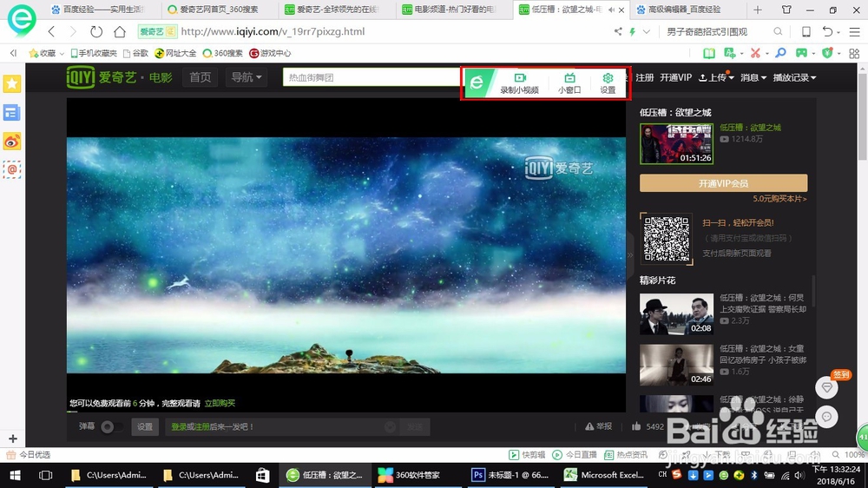This screenshot has height=488, width=868.
Task: Open the browser skin shirt icon
Action: pyautogui.click(x=786, y=10)
